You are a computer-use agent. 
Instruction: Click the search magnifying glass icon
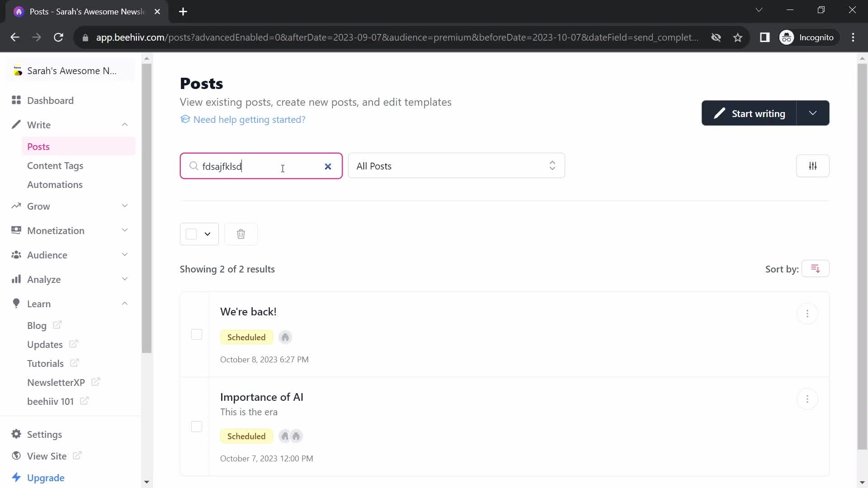tap(194, 167)
